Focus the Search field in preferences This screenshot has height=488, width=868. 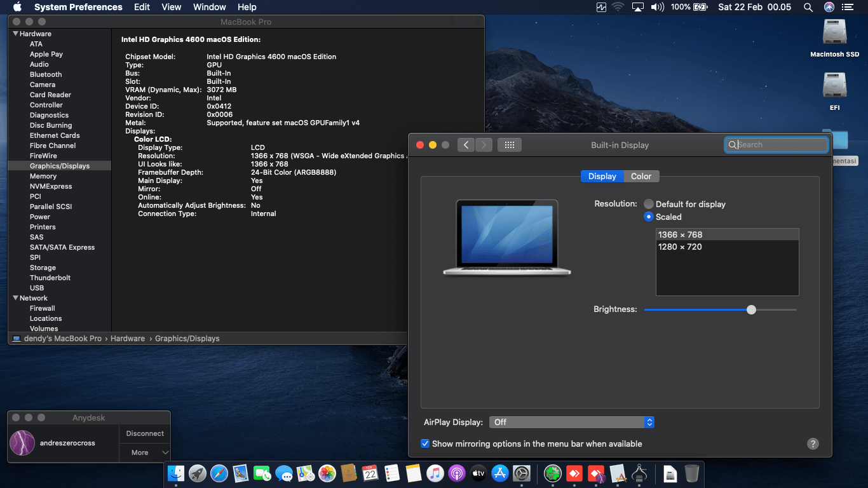[x=776, y=145]
